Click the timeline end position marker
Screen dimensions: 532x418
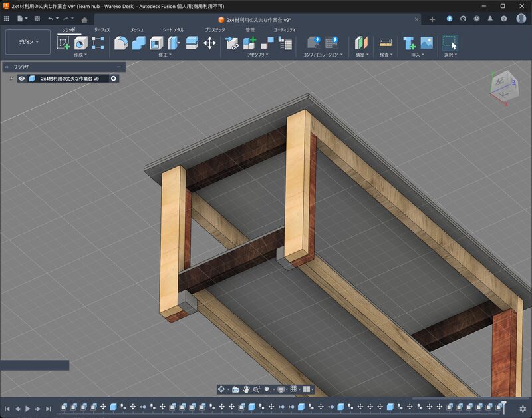click(x=504, y=405)
